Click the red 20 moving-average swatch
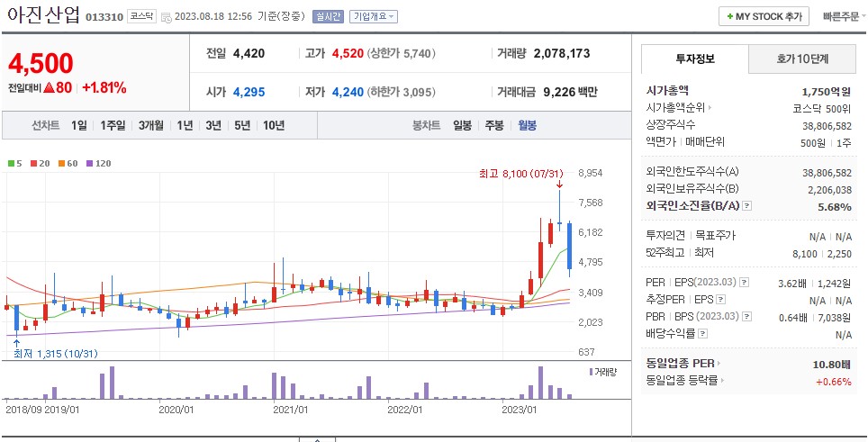Viewport: 868px width, 442px height. [x=33, y=163]
